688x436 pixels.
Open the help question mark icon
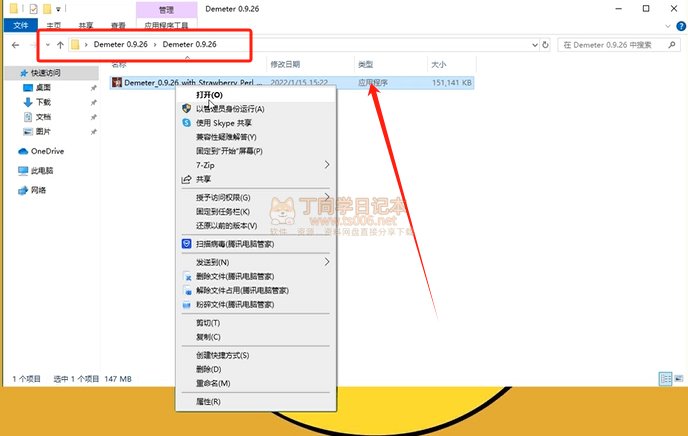[x=681, y=26]
